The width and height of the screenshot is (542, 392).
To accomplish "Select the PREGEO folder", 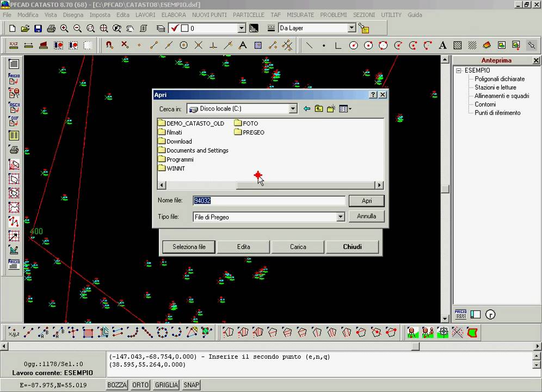I will (x=249, y=132).
